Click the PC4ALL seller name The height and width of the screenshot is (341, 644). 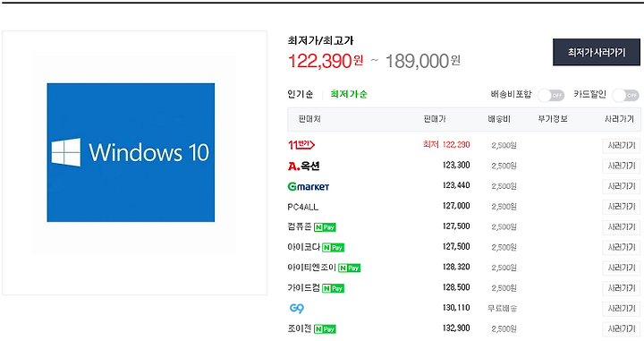(x=302, y=207)
